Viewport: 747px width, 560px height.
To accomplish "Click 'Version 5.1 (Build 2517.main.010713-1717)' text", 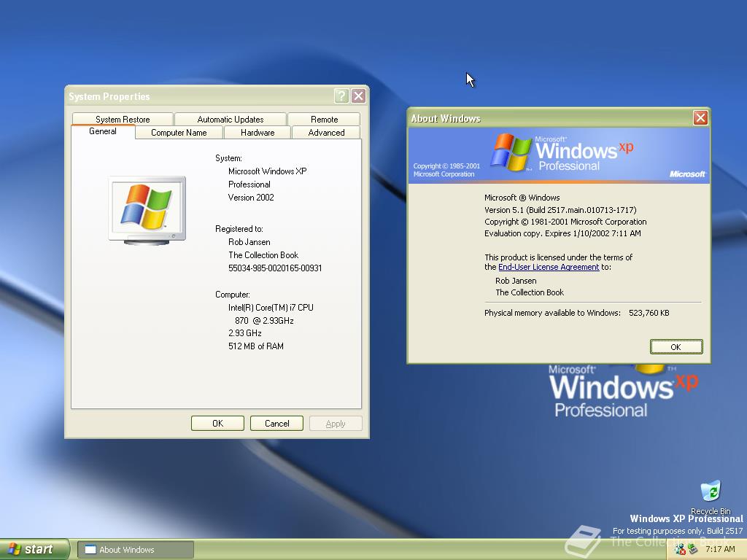I will [x=560, y=210].
